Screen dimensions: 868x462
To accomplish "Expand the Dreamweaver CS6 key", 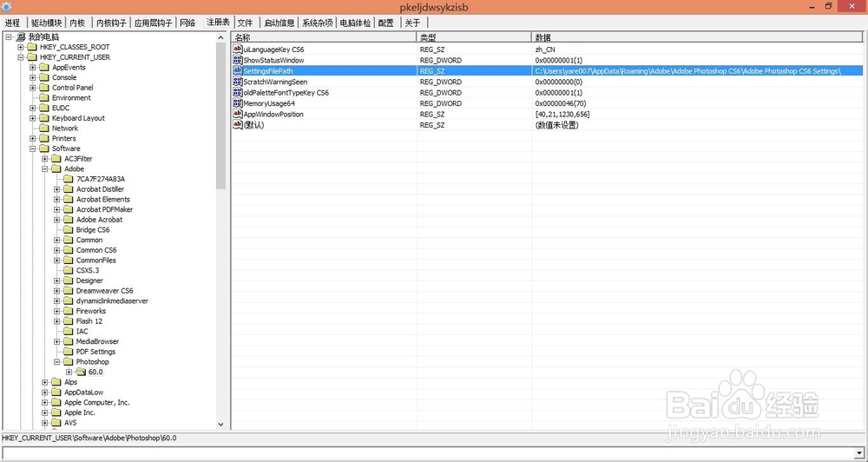I will [x=57, y=291].
